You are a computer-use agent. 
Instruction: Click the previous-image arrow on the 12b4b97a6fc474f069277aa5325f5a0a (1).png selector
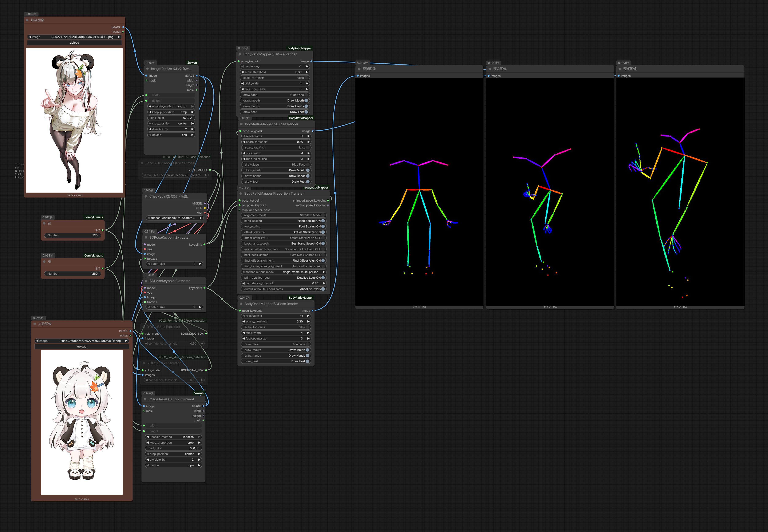(x=37, y=341)
